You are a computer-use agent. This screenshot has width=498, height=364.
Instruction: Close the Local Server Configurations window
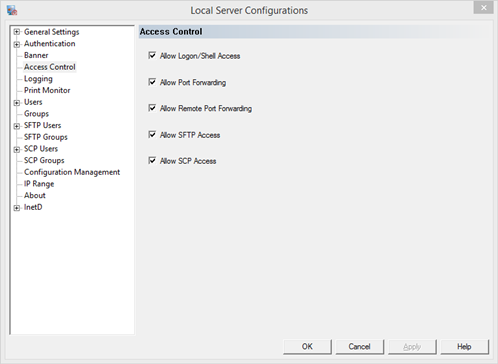[483, 8]
